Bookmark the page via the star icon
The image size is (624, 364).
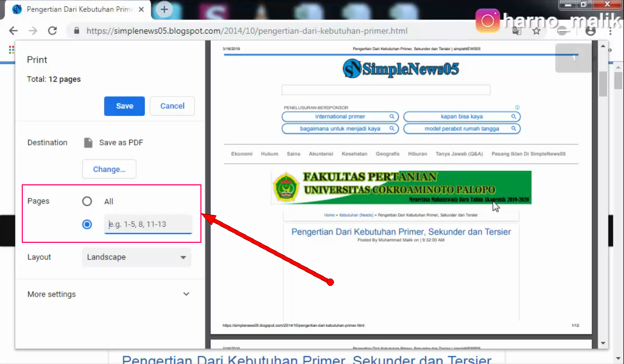coord(536,31)
